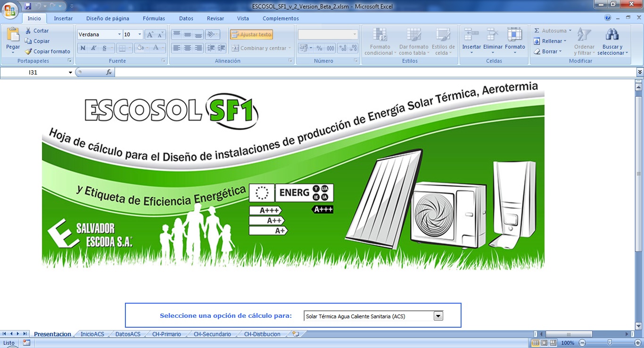Screen dimensions: 644x348
Task: Open the Fórmulas ribbon tab
Action: (154, 18)
